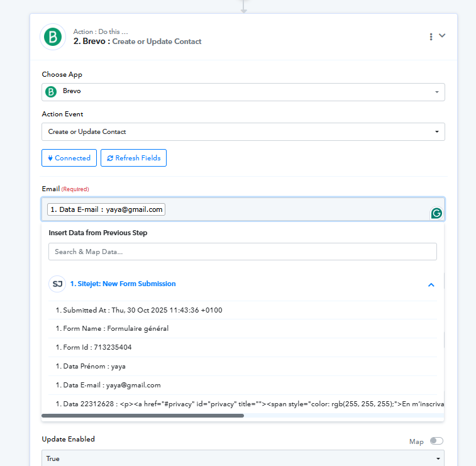Open the Action Event dropdown

[243, 132]
